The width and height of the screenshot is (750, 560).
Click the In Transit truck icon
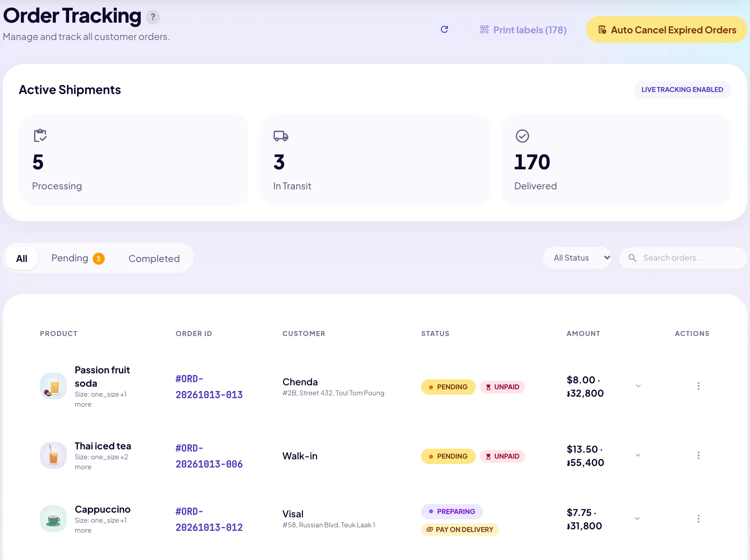click(x=281, y=136)
